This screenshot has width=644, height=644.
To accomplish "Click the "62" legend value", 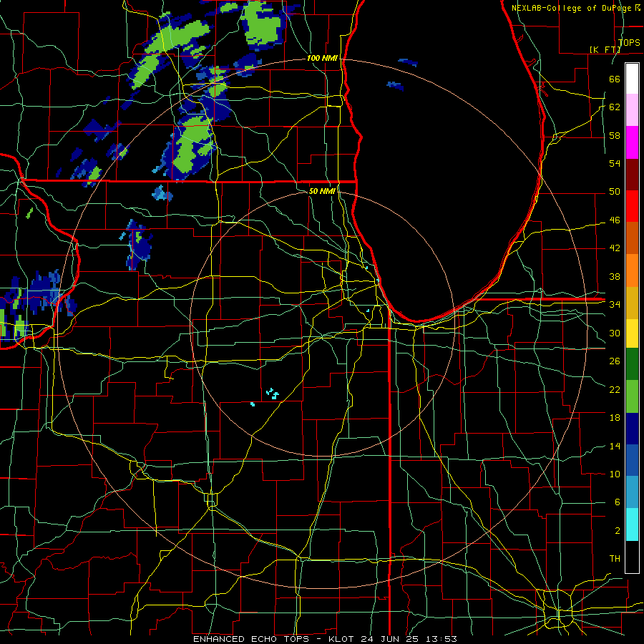I will (615, 107).
